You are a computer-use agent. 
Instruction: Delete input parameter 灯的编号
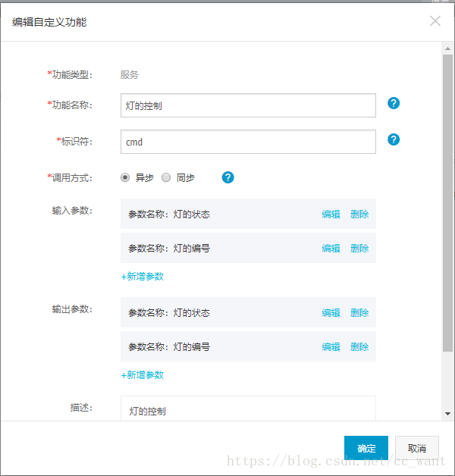[359, 248]
